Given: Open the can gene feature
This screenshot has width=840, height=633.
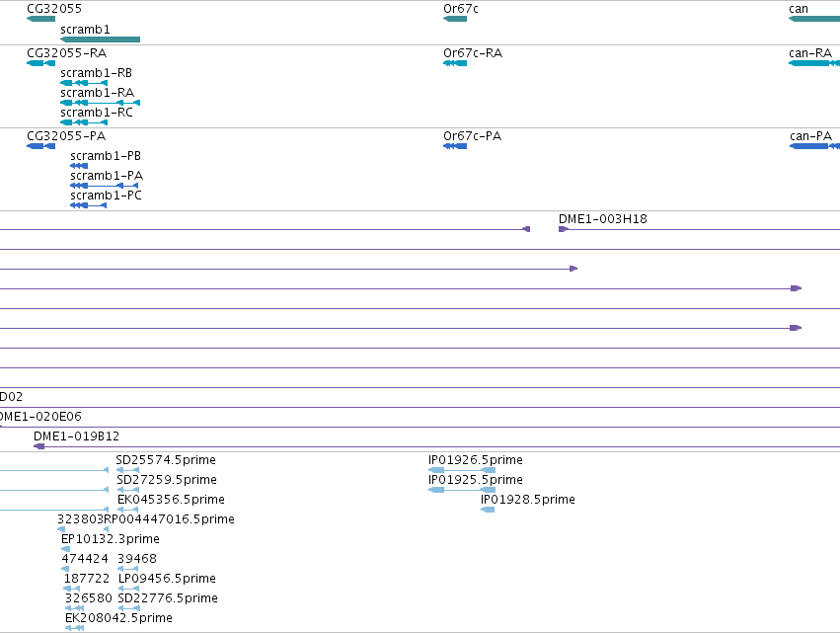Looking at the screenshot, I should click(x=814, y=19).
